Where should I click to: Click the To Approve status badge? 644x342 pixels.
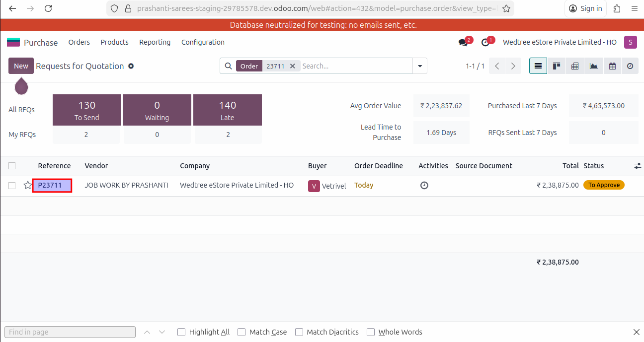(604, 185)
